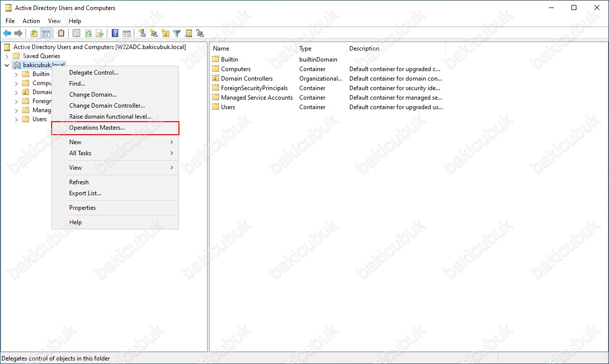The width and height of the screenshot is (609, 364).
Task: Open the File menu
Action: (10, 21)
